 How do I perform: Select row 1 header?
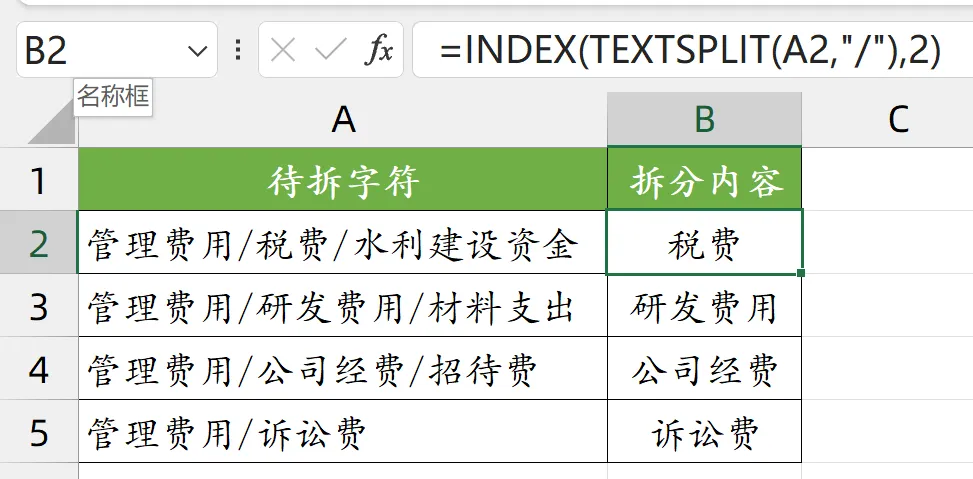point(38,179)
